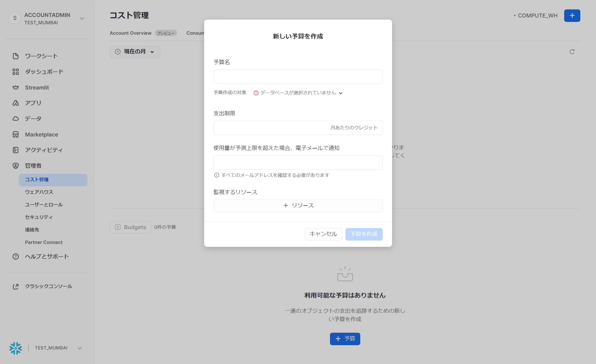Screen dimensions: 596x364
Task: Click the blue plus button near COMPUTE_WH
Action: pyautogui.click(x=572, y=16)
